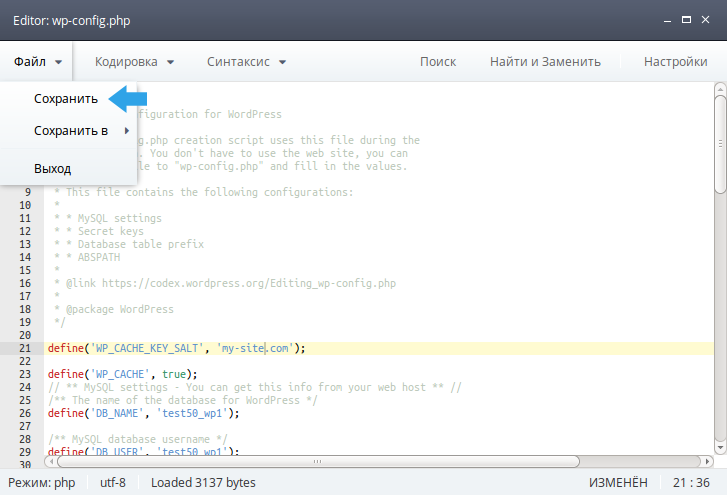Click the MySQL settings comment line
The image size is (727, 495).
(x=108, y=218)
